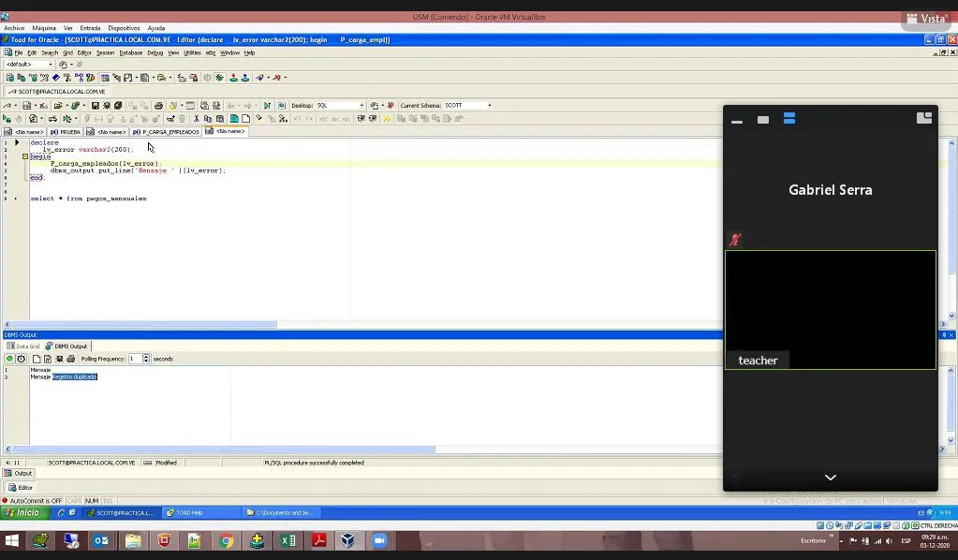Click the Windows Start button on host taskbar

pos(11,540)
